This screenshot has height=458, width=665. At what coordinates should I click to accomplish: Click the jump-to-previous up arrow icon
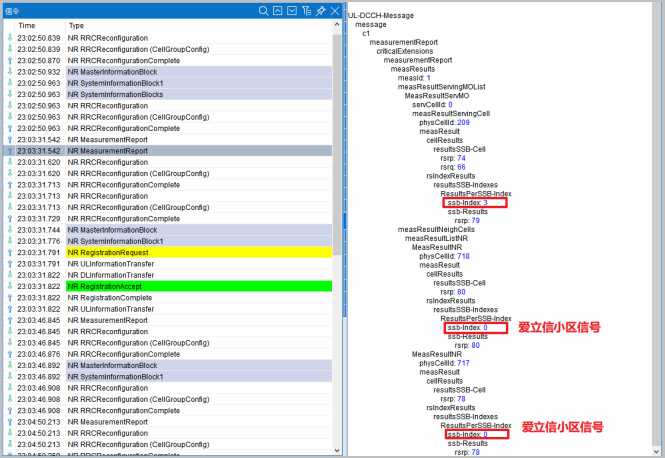278,10
